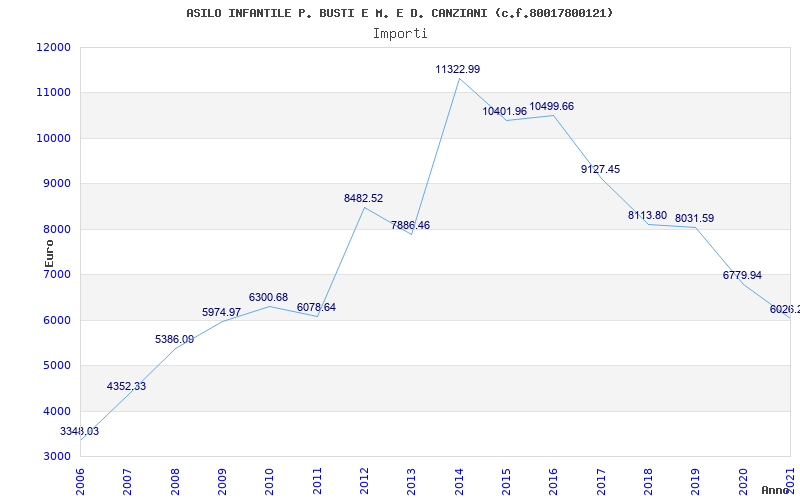Click x-axis year 2006
Image resolution: width=800 pixels, height=500 pixels.
coord(81,482)
